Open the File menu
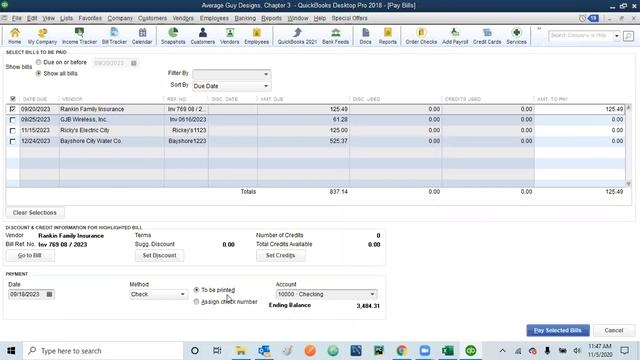This screenshot has width=640, height=360. pyautogui.click(x=16, y=18)
